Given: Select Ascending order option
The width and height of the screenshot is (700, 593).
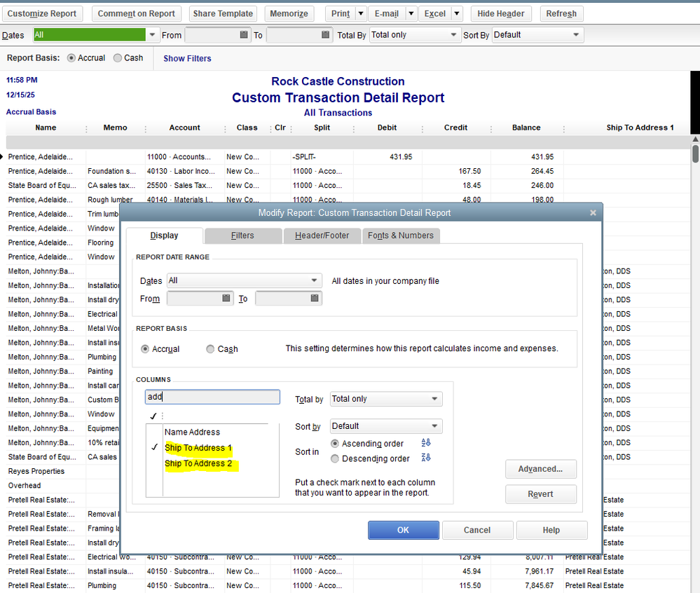Looking at the screenshot, I should (335, 444).
